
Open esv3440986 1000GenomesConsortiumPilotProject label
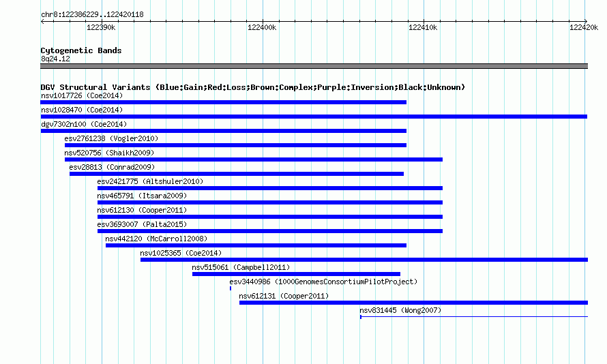(x=323, y=282)
